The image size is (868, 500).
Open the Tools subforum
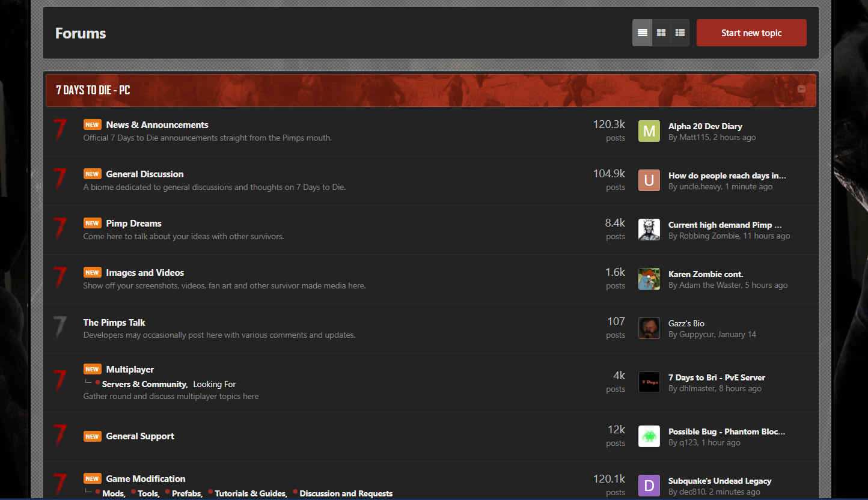click(147, 493)
